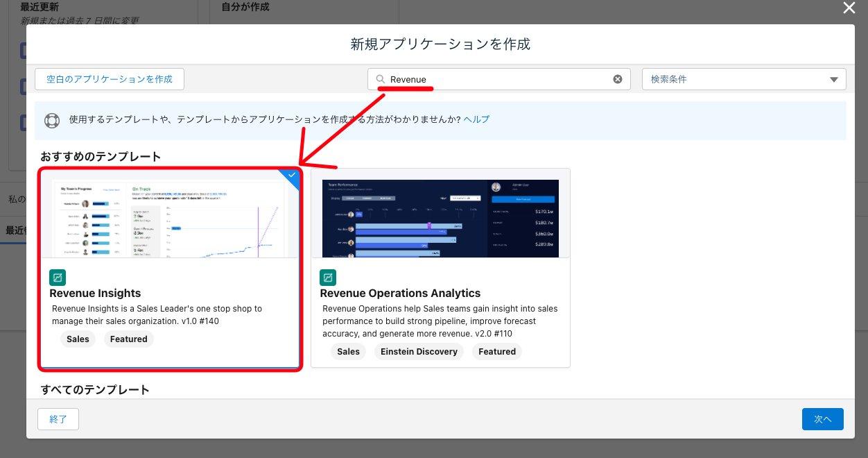Toggle the Revenue Insights selected checkmark

click(292, 175)
